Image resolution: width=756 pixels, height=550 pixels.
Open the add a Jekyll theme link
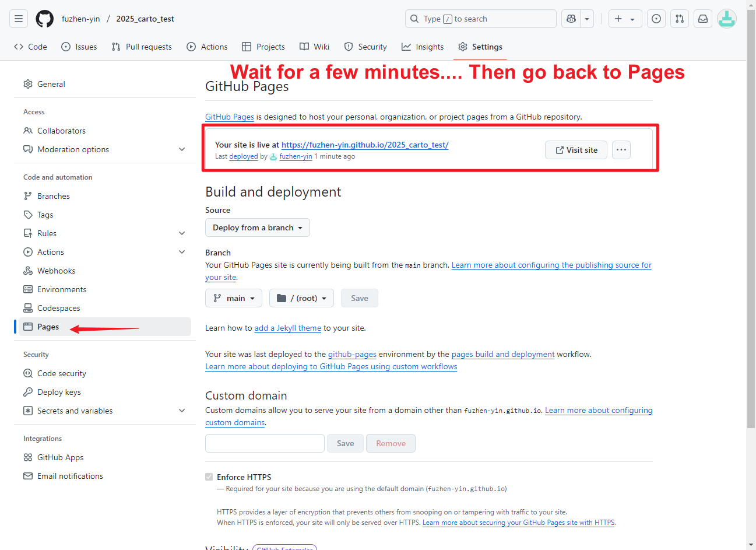click(x=288, y=328)
